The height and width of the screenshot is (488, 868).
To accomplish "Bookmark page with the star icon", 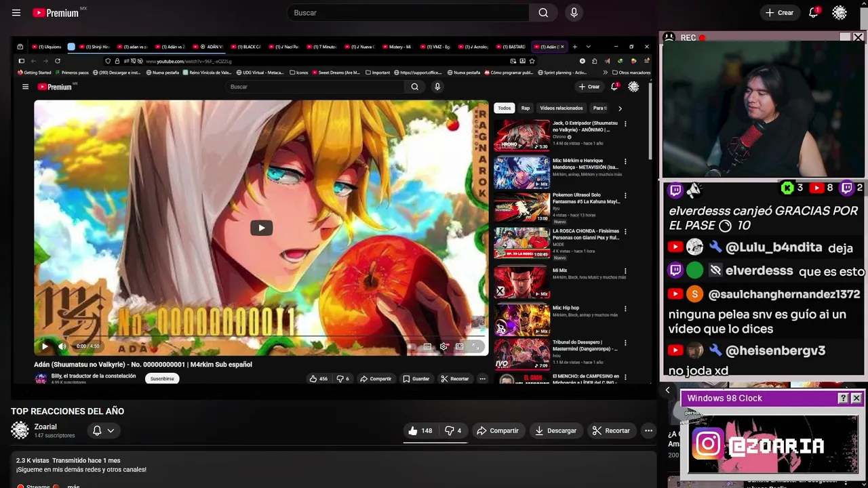I will 532,61.
